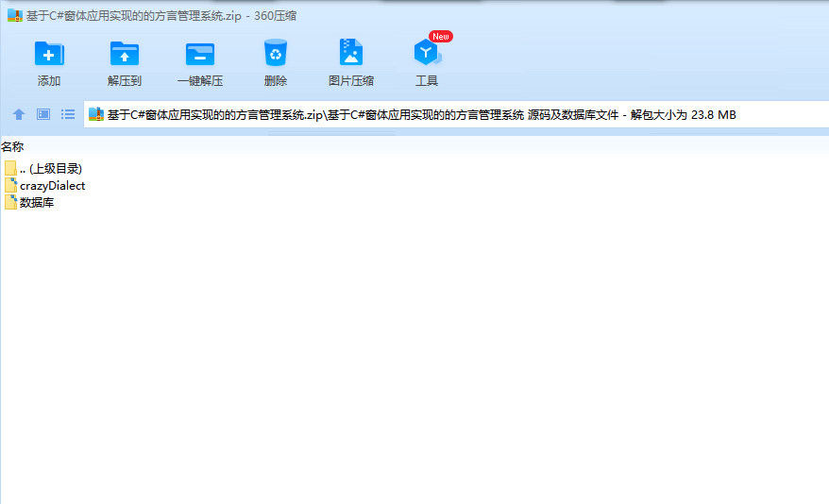The width and height of the screenshot is (829, 504).
Task: Select the 数据库 folder
Action: click(x=29, y=202)
